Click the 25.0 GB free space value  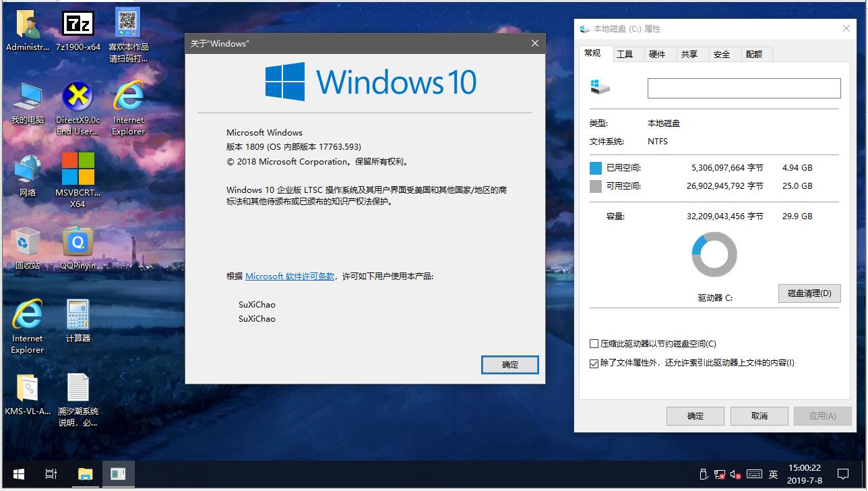(797, 185)
